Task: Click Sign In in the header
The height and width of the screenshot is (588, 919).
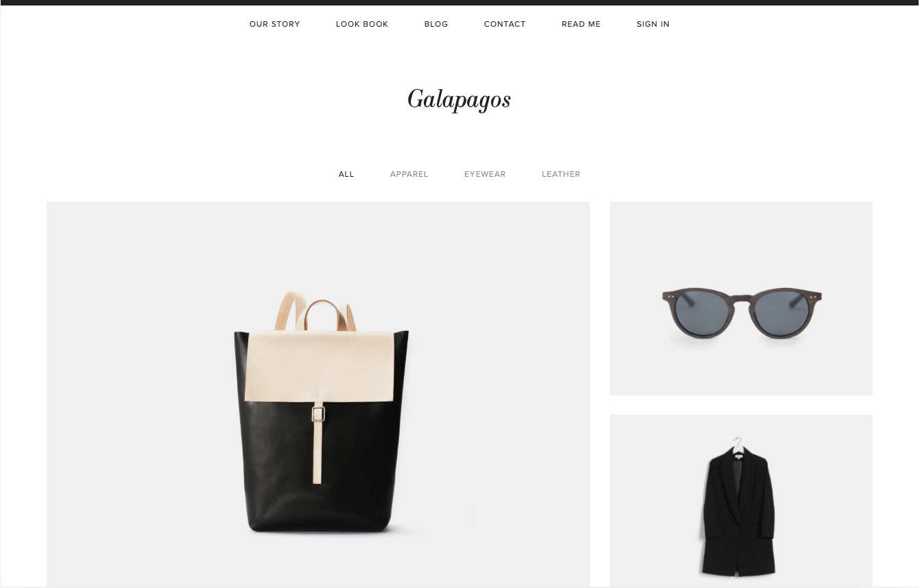Action: point(653,24)
